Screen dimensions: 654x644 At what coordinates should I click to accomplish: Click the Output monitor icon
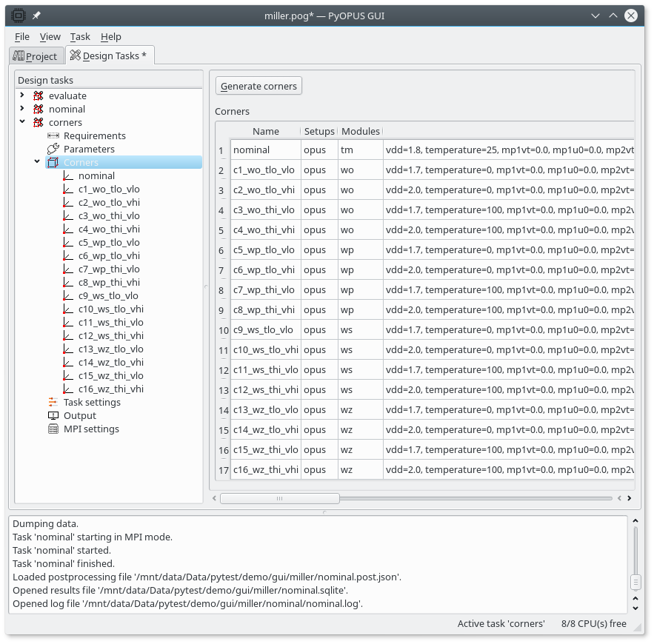click(53, 415)
